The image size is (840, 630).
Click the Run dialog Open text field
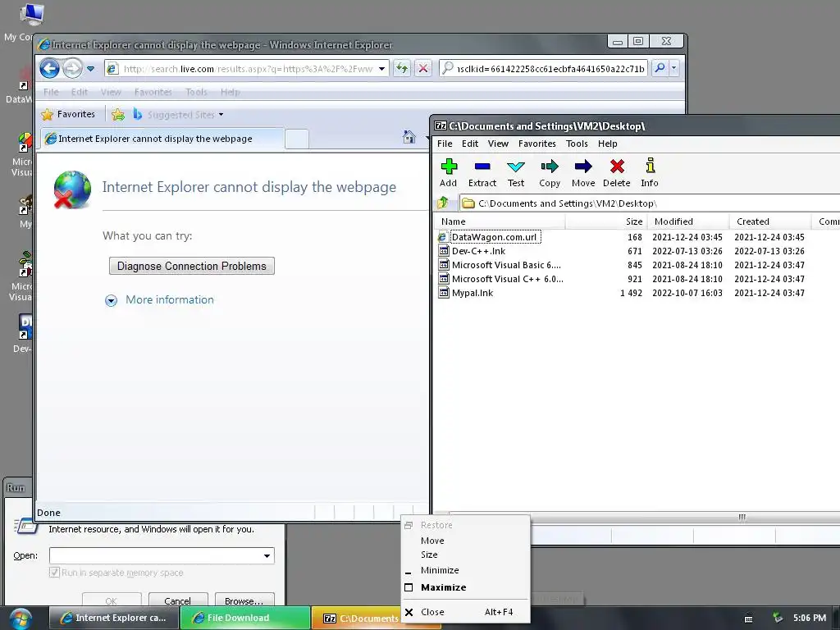(155, 555)
